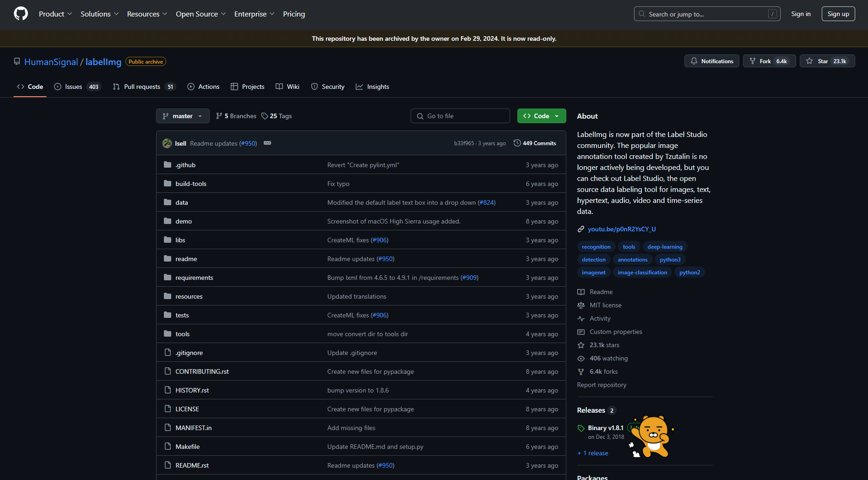
Task: Expand the Solutions menu
Action: (99, 14)
